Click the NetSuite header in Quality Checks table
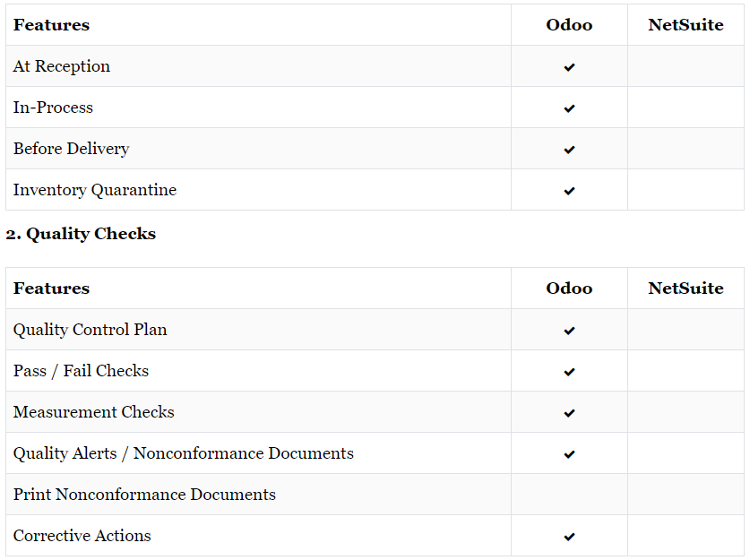Screen dimensions: 750x560 click(x=685, y=289)
